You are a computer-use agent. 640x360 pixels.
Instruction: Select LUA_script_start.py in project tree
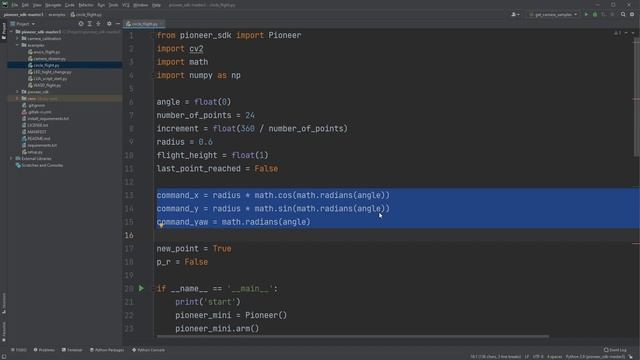point(48,78)
